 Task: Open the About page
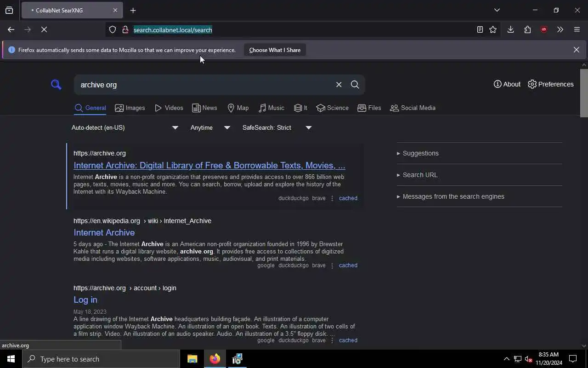[x=507, y=84]
